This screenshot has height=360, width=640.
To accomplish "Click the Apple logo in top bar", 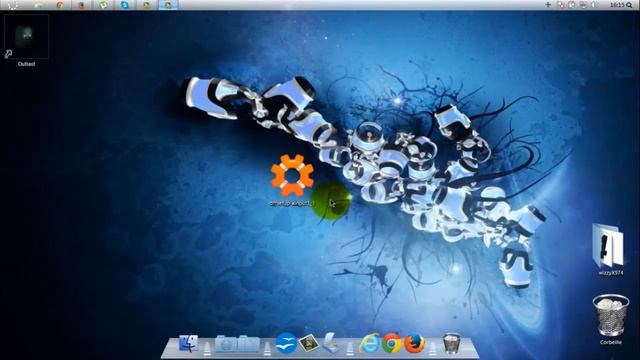I will [x=13, y=5].
